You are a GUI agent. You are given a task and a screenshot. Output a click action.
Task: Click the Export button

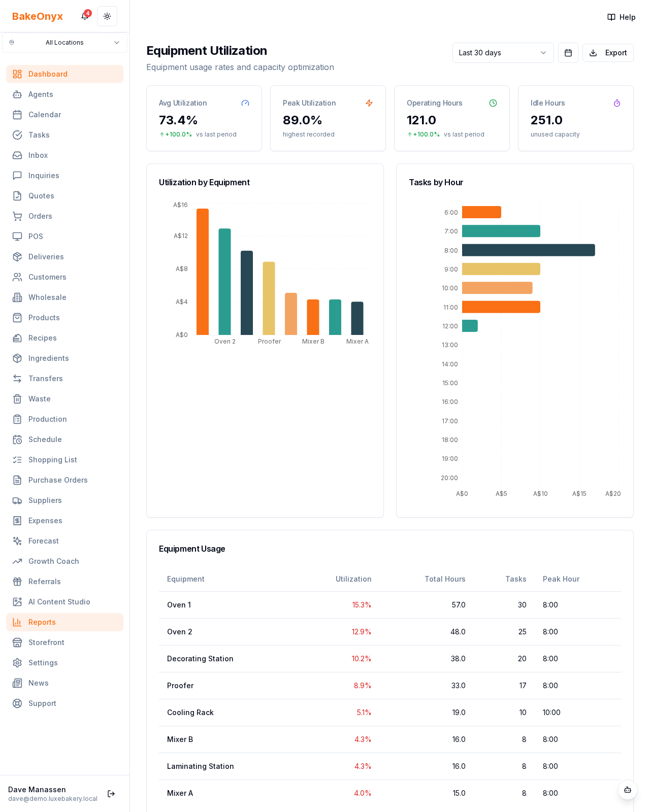click(608, 53)
